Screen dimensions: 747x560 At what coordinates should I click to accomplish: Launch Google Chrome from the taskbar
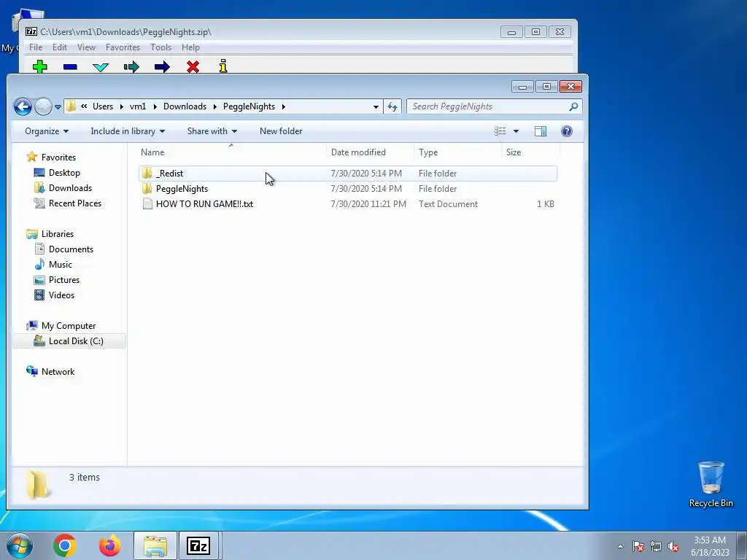point(65,545)
